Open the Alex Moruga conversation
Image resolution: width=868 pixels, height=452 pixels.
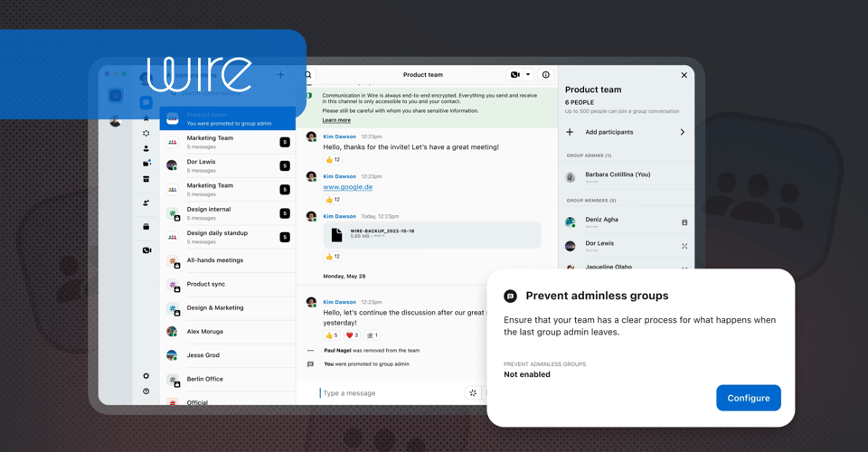(228, 332)
